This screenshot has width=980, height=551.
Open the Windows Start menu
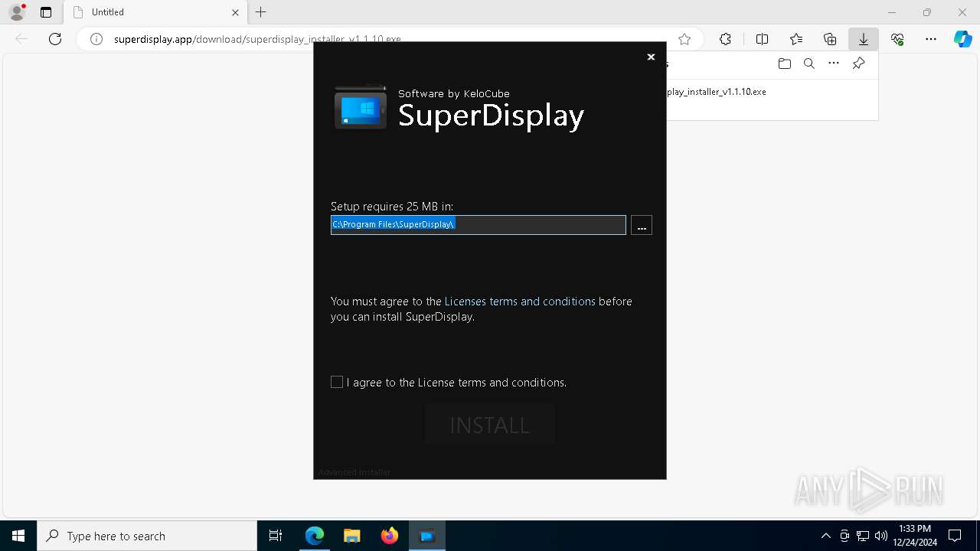[18, 536]
